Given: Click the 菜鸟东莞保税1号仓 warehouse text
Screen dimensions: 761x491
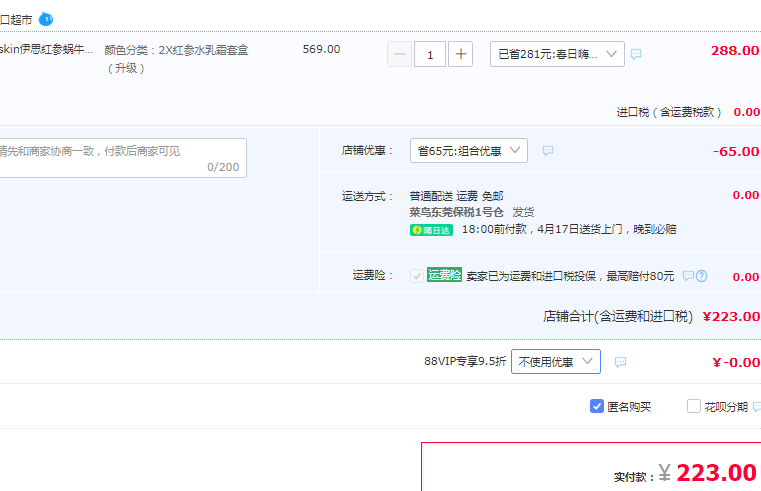Looking at the screenshot, I should 456,212.
